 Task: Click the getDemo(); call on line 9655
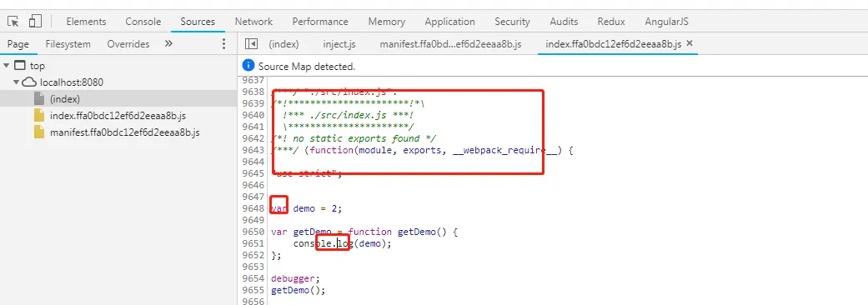[299, 290]
